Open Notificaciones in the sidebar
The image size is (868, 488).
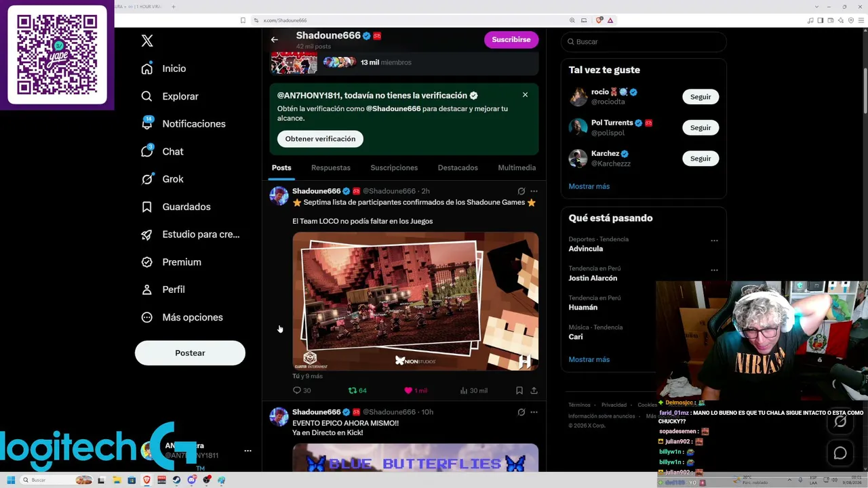point(183,123)
